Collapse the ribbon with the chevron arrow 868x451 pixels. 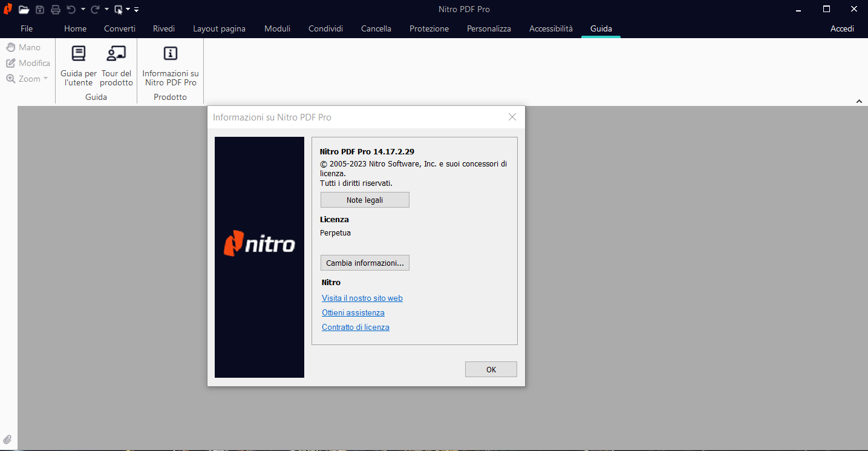859,101
